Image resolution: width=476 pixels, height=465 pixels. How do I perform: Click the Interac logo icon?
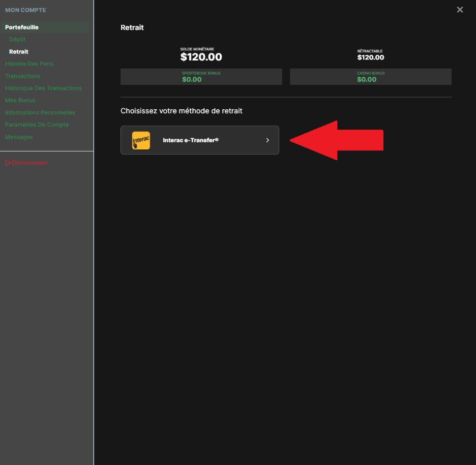point(141,140)
